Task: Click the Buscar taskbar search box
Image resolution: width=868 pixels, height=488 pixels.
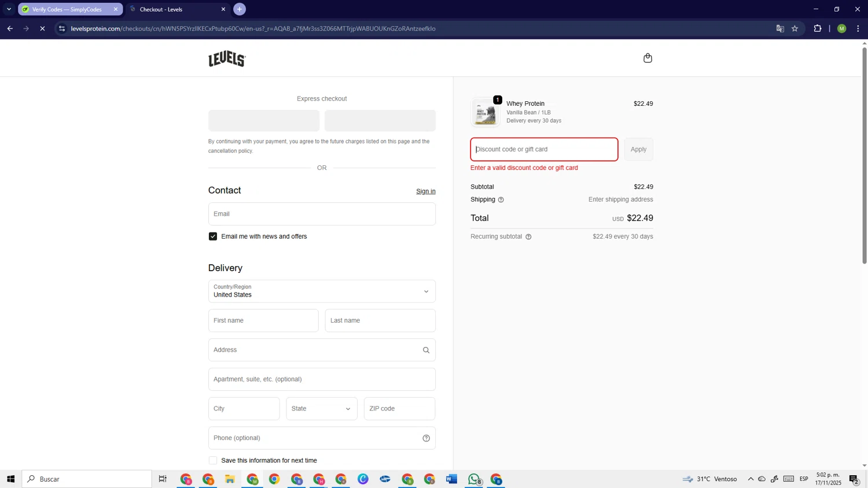Action: 87,479
